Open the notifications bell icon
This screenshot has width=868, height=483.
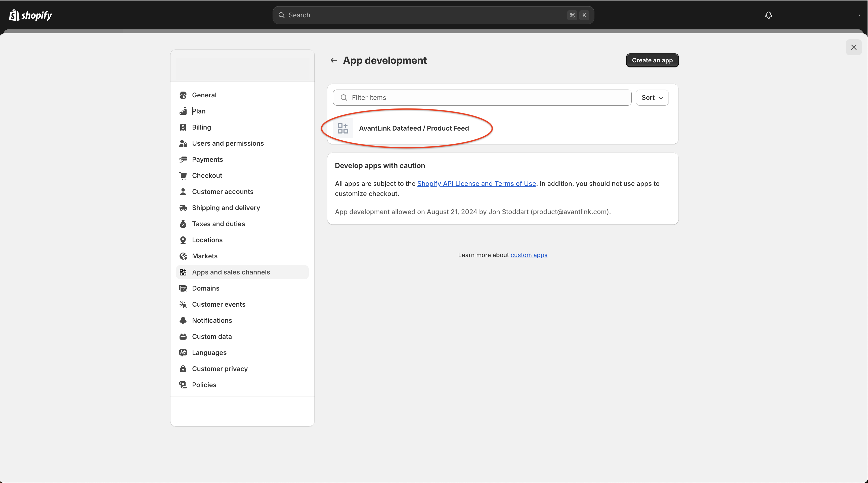[769, 15]
